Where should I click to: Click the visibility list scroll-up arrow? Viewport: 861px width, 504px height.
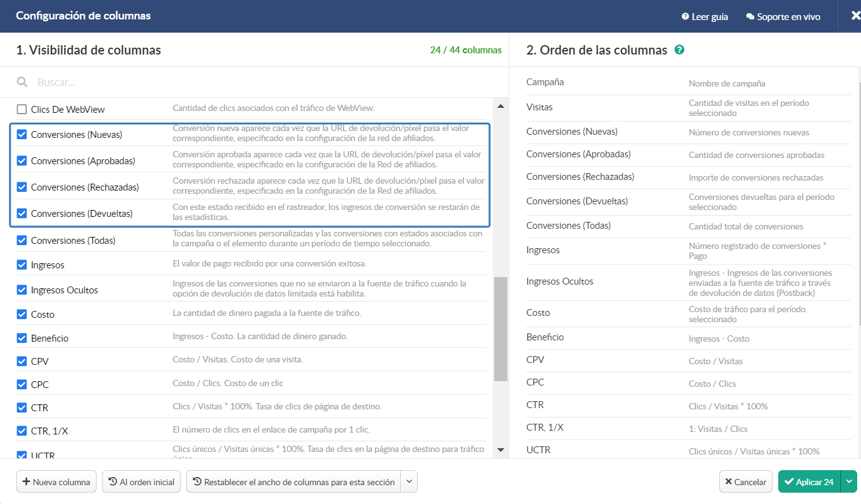[500, 106]
